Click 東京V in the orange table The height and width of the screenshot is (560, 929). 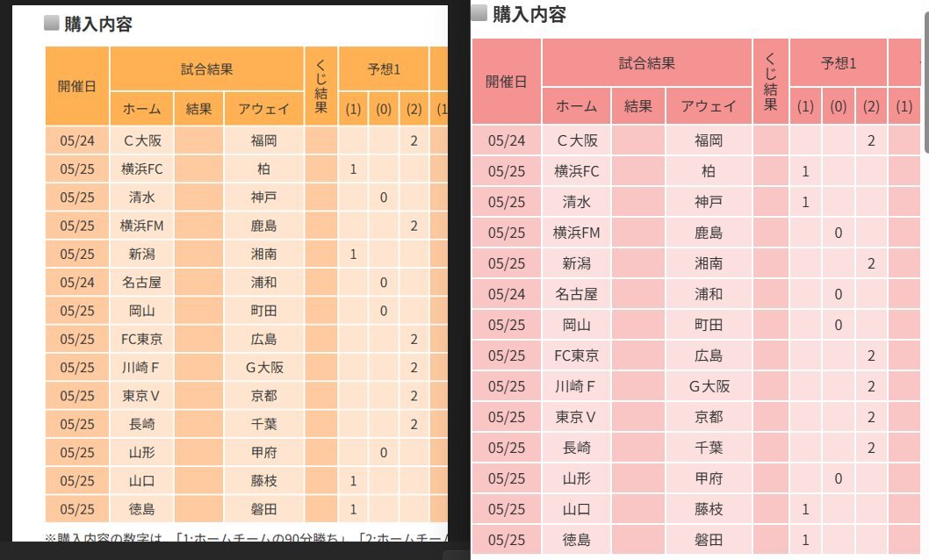[141, 397]
